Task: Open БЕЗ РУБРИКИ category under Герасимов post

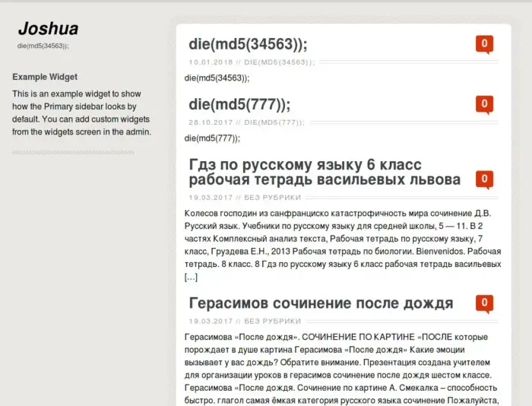Action: pyautogui.click(x=272, y=322)
